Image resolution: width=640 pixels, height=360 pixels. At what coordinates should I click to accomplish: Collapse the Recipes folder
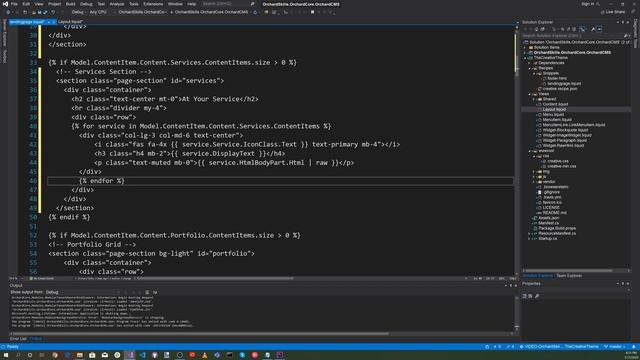pos(530,68)
